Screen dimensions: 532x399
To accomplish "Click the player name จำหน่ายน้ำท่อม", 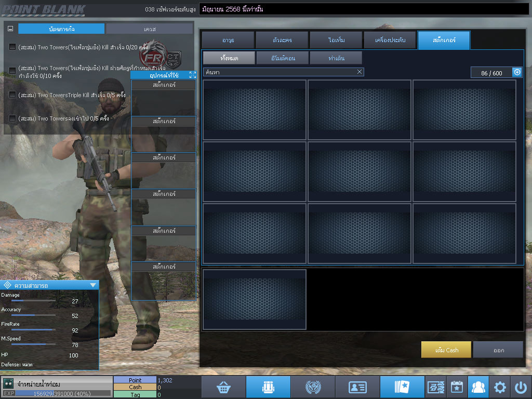I will pyautogui.click(x=38, y=384).
